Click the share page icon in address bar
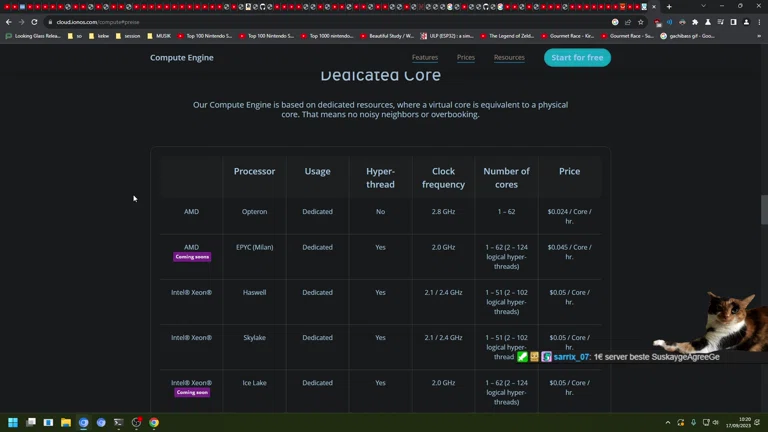This screenshot has width=768, height=432. pos(628,22)
